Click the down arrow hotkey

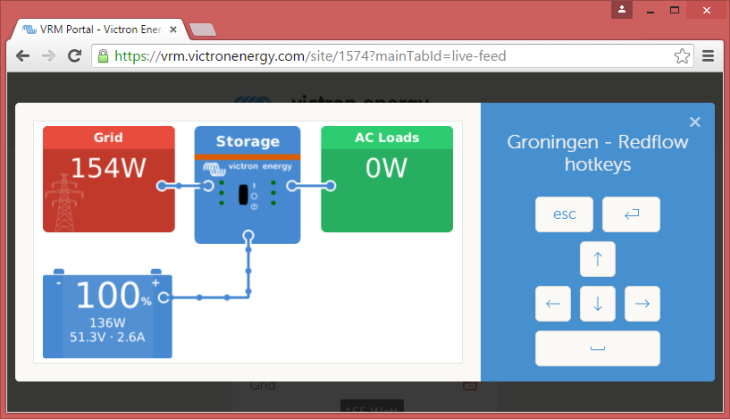[x=597, y=303]
